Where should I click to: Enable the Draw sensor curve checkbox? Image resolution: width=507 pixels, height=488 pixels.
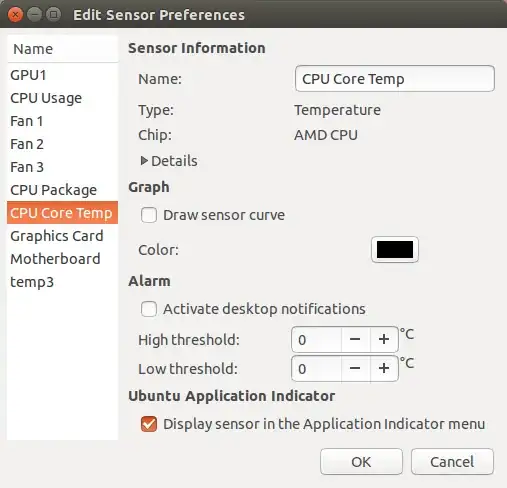click(149, 215)
